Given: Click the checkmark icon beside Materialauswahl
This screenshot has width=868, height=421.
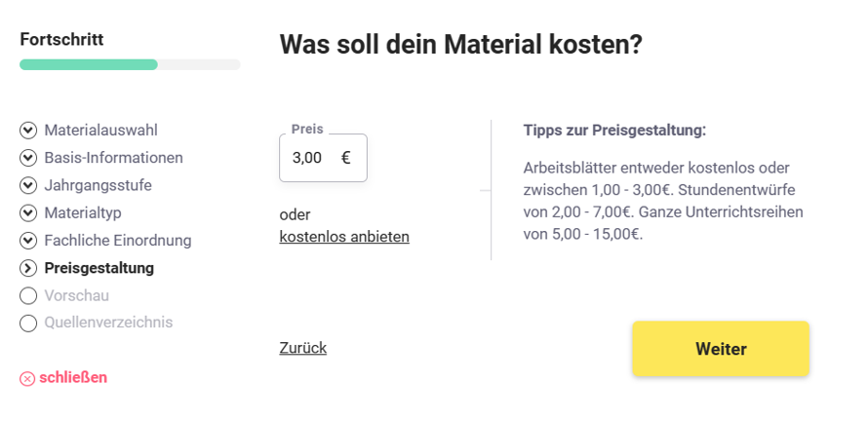Looking at the screenshot, I should 28,132.
